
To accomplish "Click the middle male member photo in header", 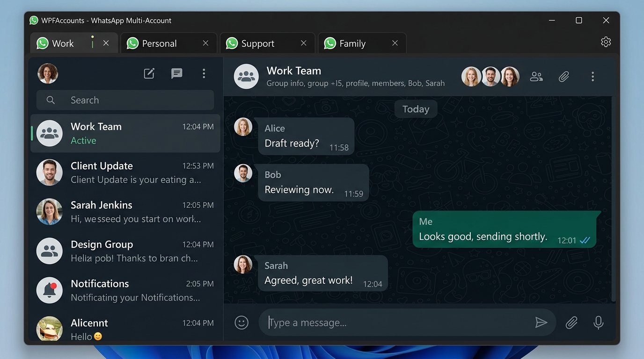I will click(x=490, y=77).
